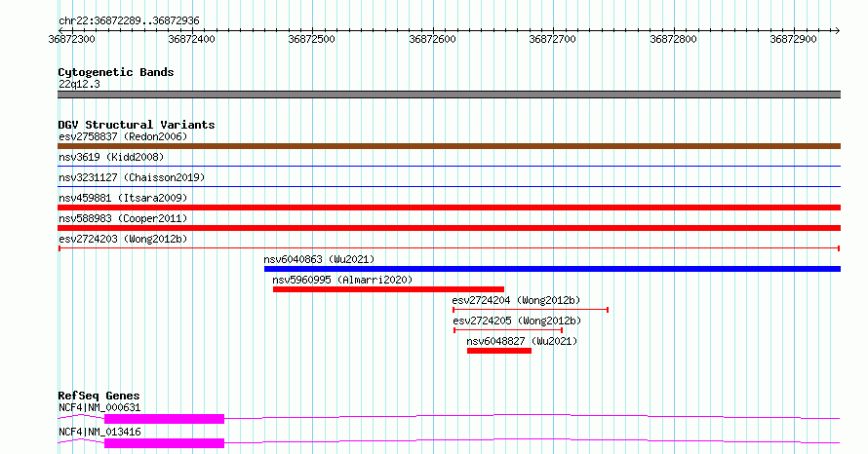
Task: Open the esv2724205 (Wong2012b) label
Action: tap(517, 321)
